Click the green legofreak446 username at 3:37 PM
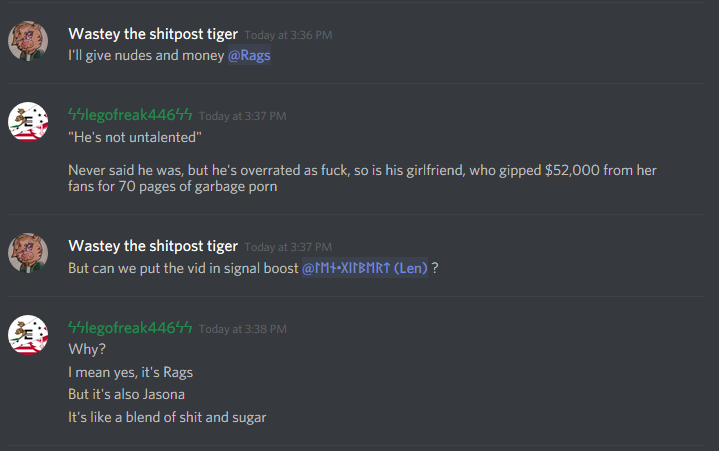 130,115
